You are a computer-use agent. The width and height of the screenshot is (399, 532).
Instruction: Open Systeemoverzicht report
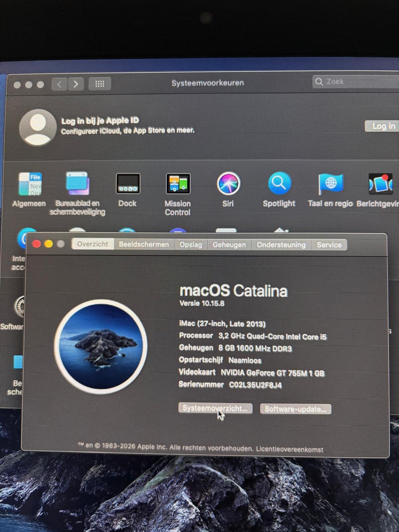(215, 408)
